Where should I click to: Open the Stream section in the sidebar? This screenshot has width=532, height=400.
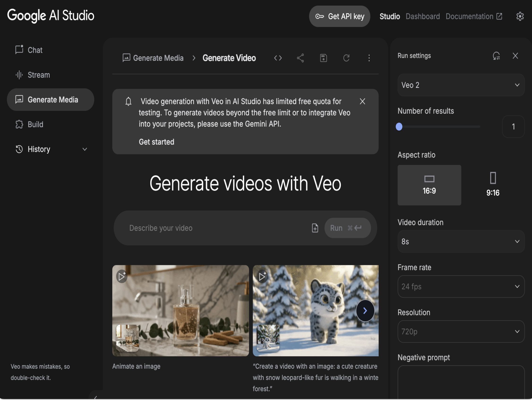(51, 75)
